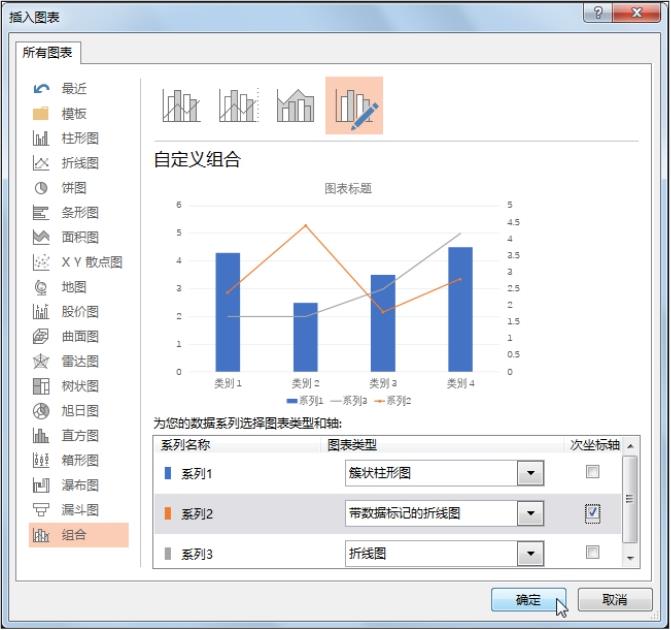
Task: Uncheck secondary axis for 系列2
Action: (x=593, y=513)
